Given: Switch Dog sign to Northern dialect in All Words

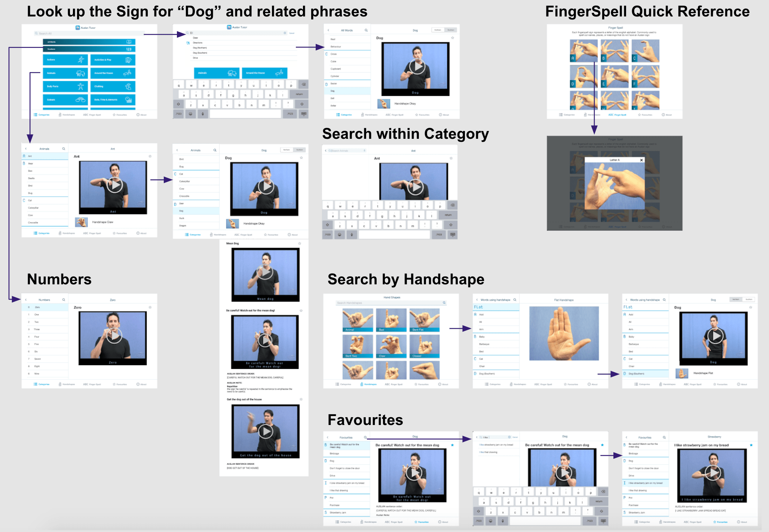Looking at the screenshot, I should [438, 30].
